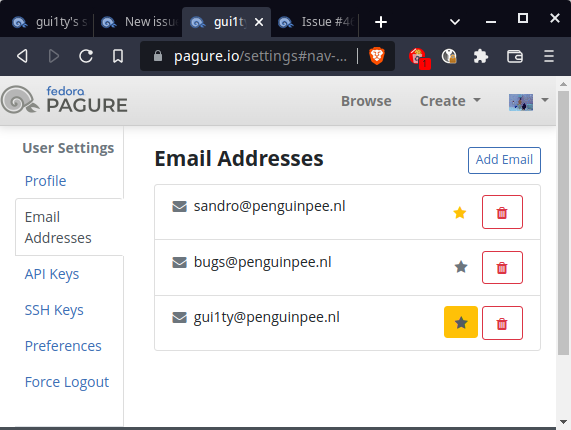Click the gold star for sandro@penguinpee.nl
The height and width of the screenshot is (430, 571).
pyautogui.click(x=460, y=212)
